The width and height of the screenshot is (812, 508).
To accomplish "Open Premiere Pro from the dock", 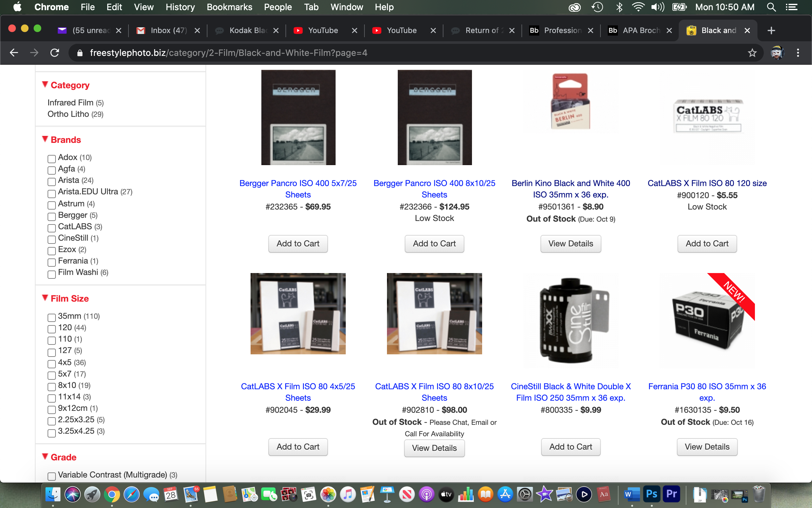I will (x=671, y=494).
